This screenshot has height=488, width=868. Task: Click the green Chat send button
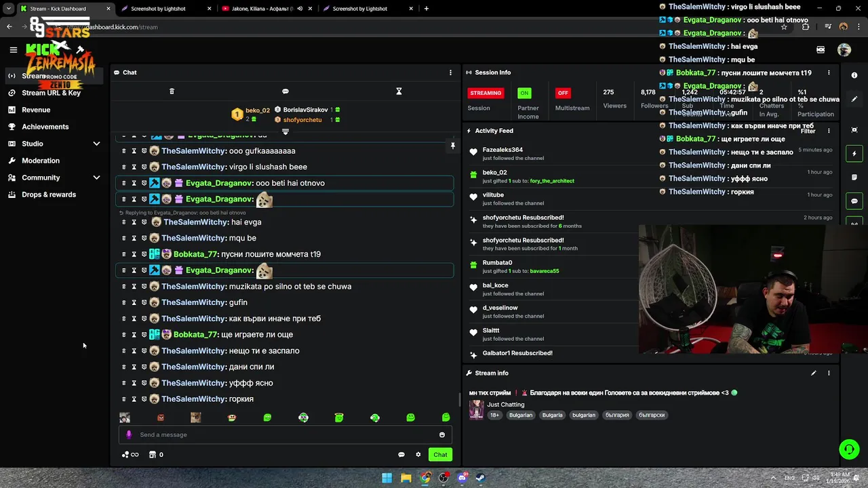click(x=440, y=455)
